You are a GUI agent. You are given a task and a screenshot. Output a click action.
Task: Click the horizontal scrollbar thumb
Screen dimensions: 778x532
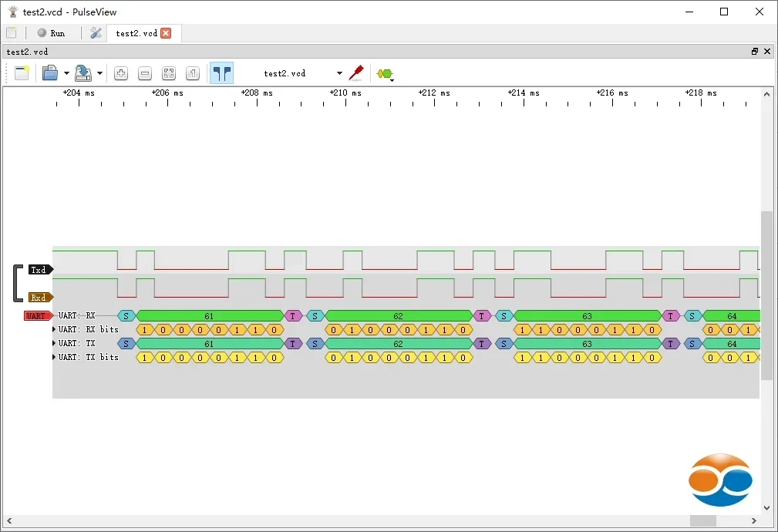pos(703,520)
